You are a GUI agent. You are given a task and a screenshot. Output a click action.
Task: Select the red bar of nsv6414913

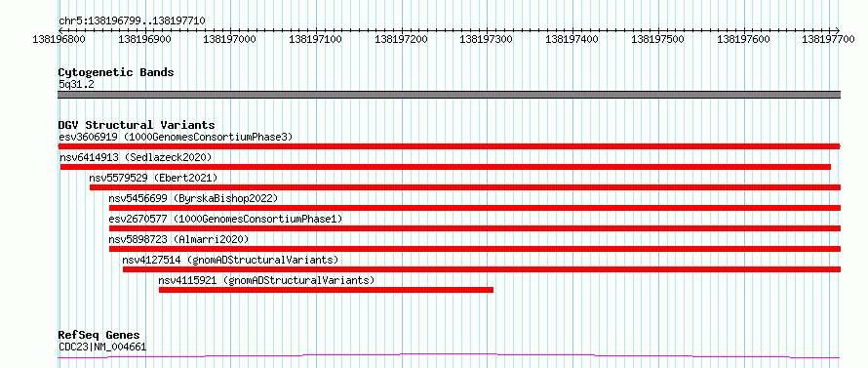[x=446, y=166]
